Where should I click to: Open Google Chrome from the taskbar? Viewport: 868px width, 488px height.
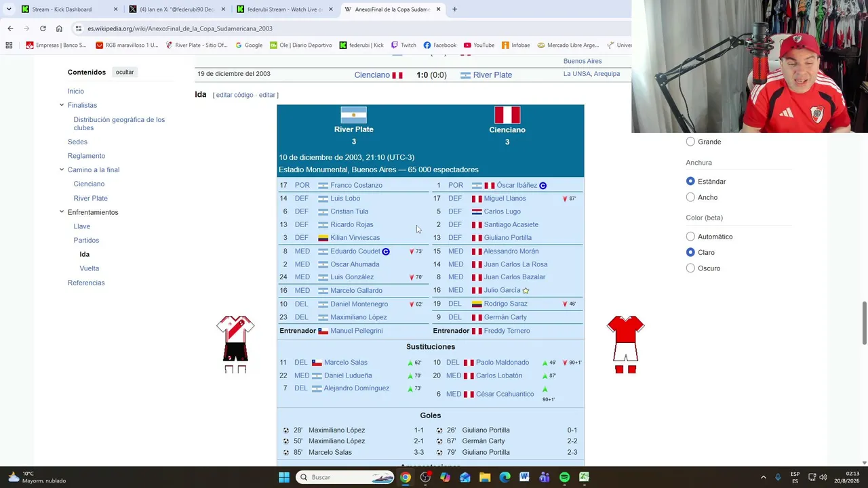[x=405, y=477]
